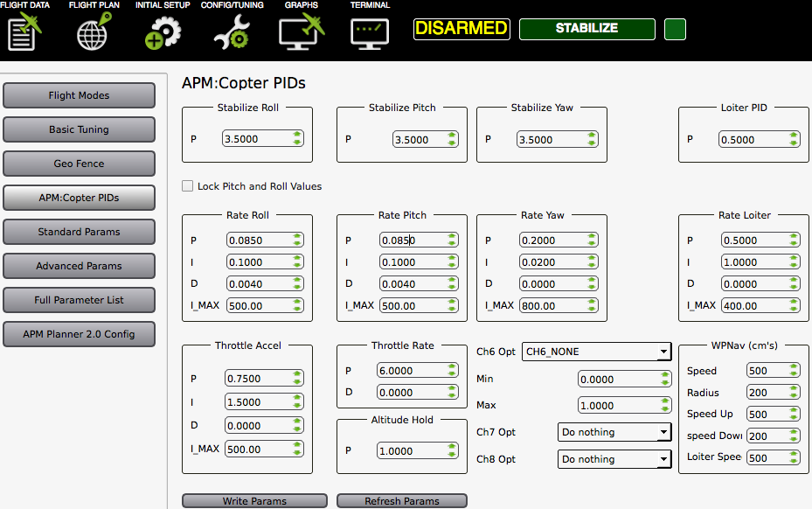The image size is (812, 509).
Task: Click the Stabilize Pitch P value field
Action: [425, 139]
